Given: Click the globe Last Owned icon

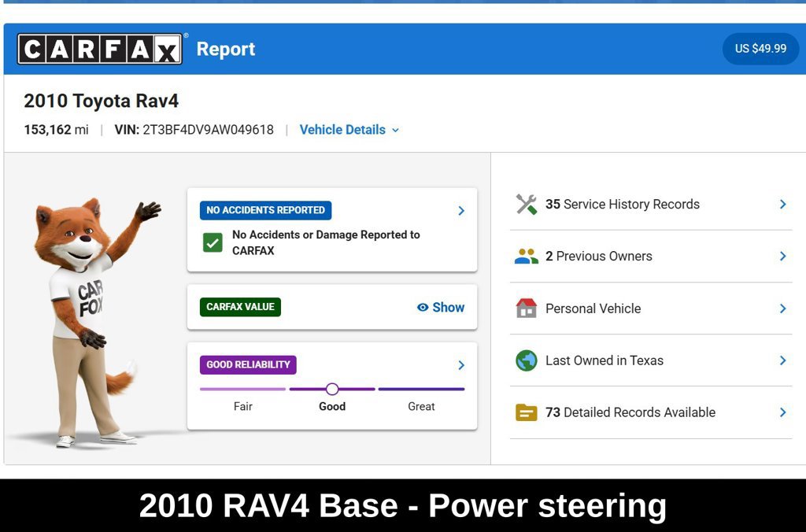Looking at the screenshot, I should pyautogui.click(x=527, y=360).
